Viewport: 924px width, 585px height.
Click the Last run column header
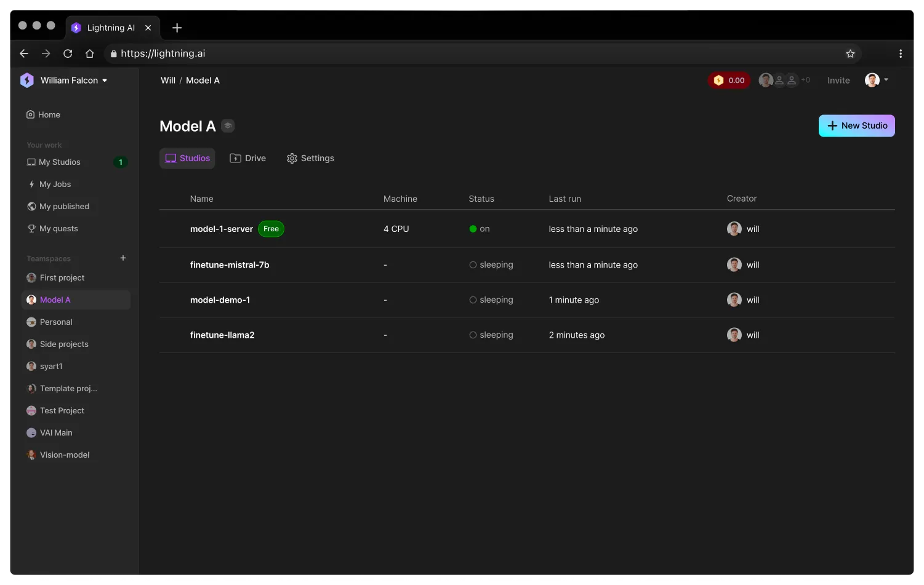(x=564, y=199)
